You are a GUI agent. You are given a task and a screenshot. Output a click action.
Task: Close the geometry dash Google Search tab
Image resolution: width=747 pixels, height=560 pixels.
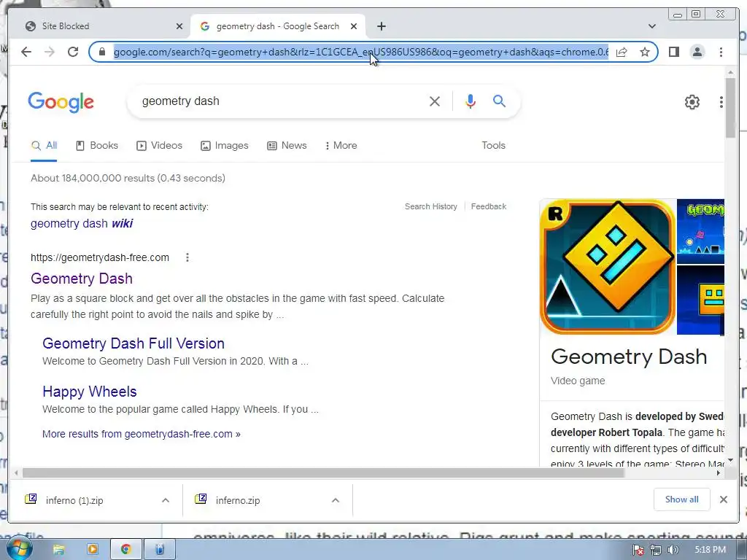pos(354,26)
